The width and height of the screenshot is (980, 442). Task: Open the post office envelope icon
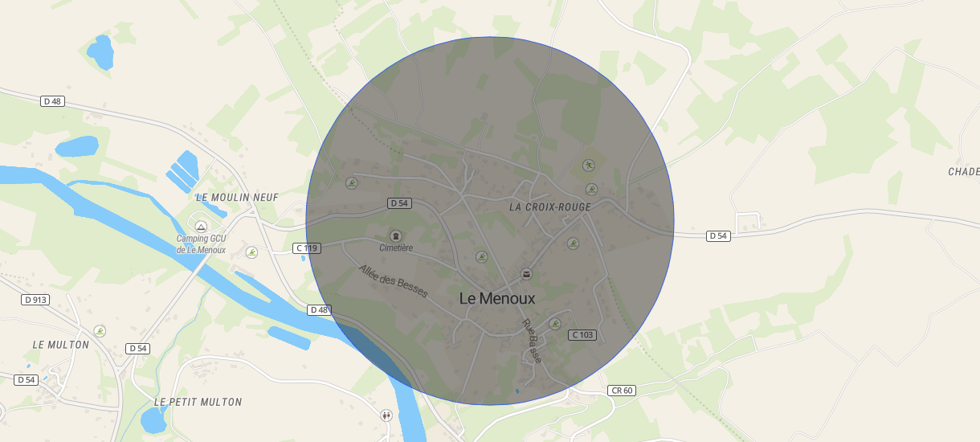pyautogui.click(x=526, y=274)
